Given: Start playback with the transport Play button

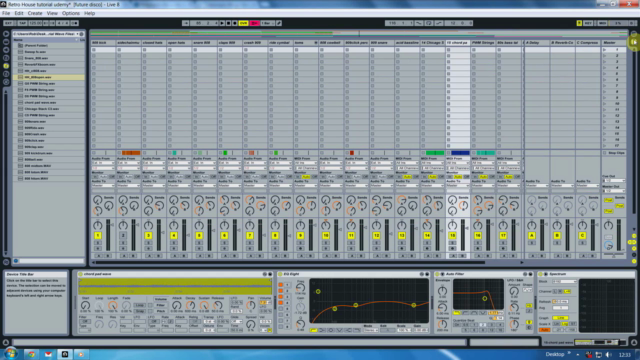Looking at the screenshot, I should coord(222,23).
